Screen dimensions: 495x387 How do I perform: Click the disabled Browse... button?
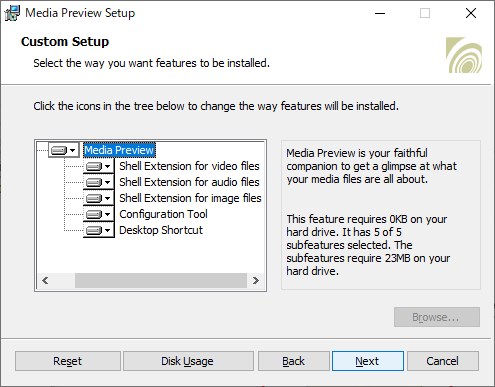tap(437, 317)
